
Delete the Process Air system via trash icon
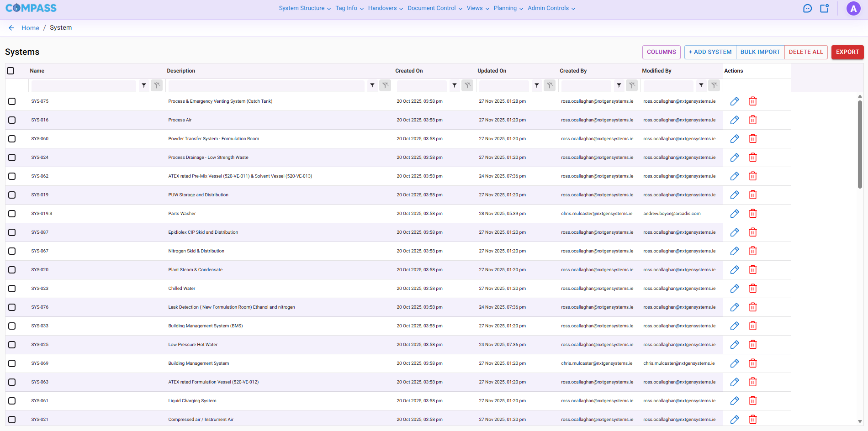coord(753,120)
